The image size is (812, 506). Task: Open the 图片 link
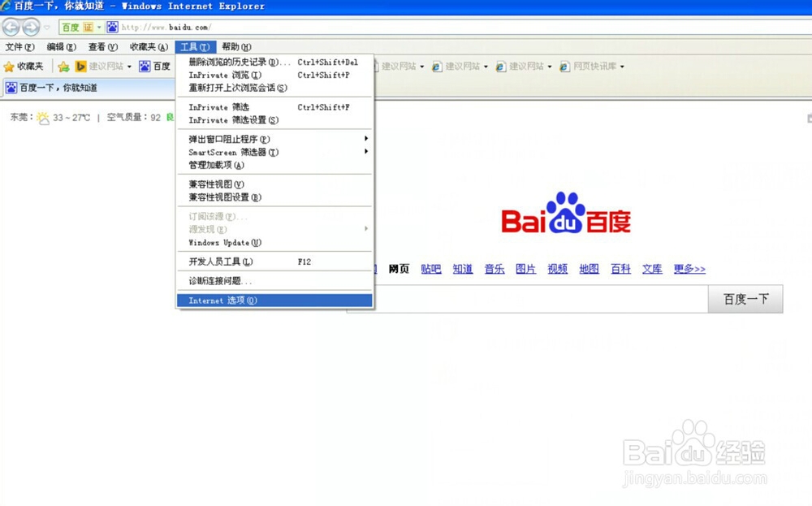(x=525, y=269)
